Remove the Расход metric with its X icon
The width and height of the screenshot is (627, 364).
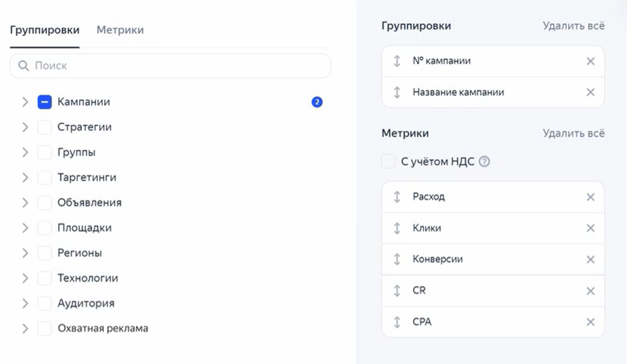[x=590, y=197]
